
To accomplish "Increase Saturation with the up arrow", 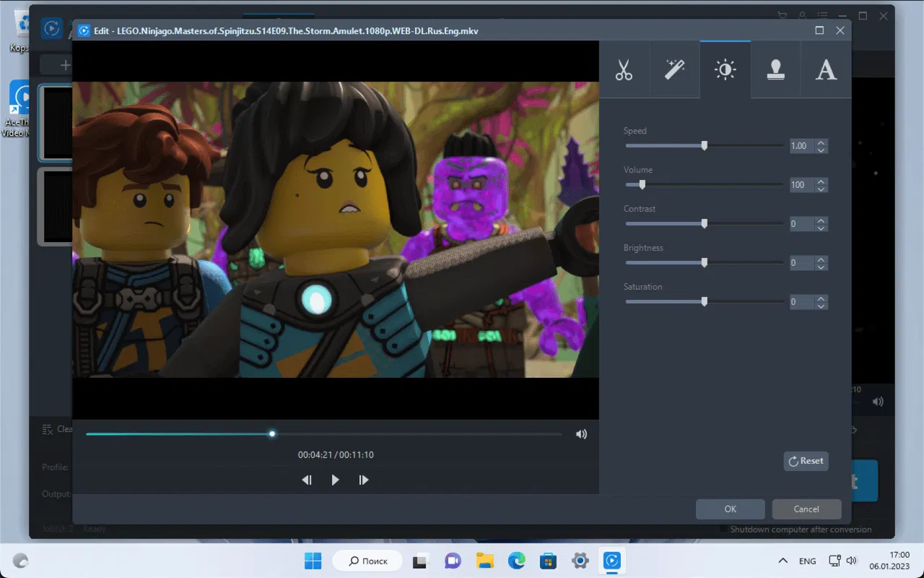I will 821,298.
